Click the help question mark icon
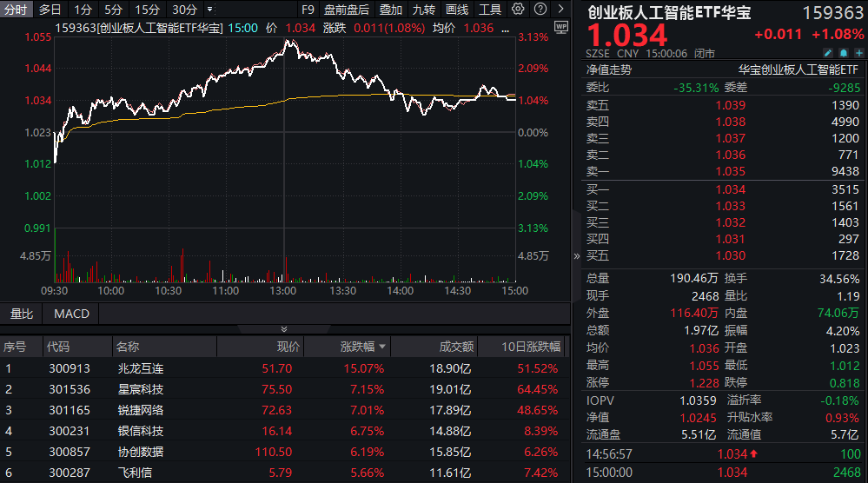 point(539,10)
